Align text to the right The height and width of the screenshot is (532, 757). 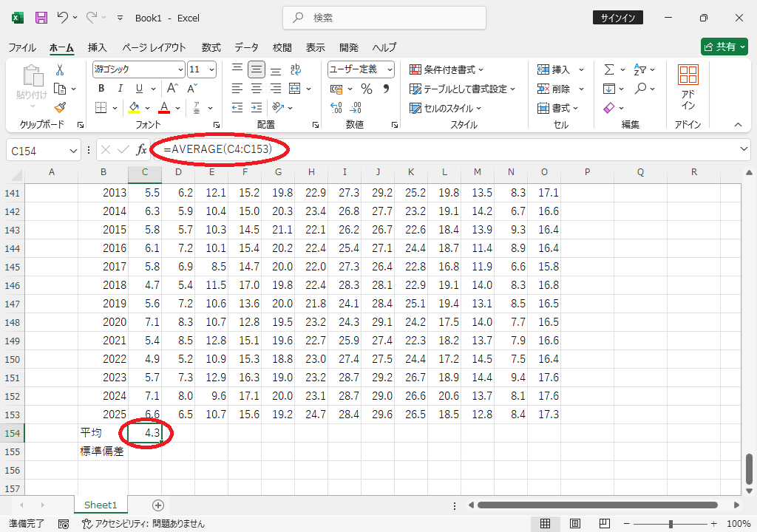click(276, 89)
